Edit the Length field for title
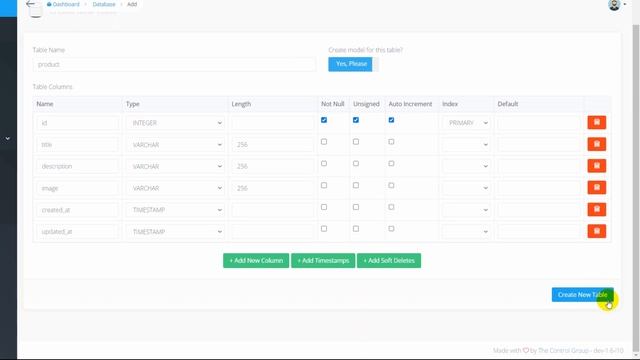640x360 pixels. tap(273, 144)
